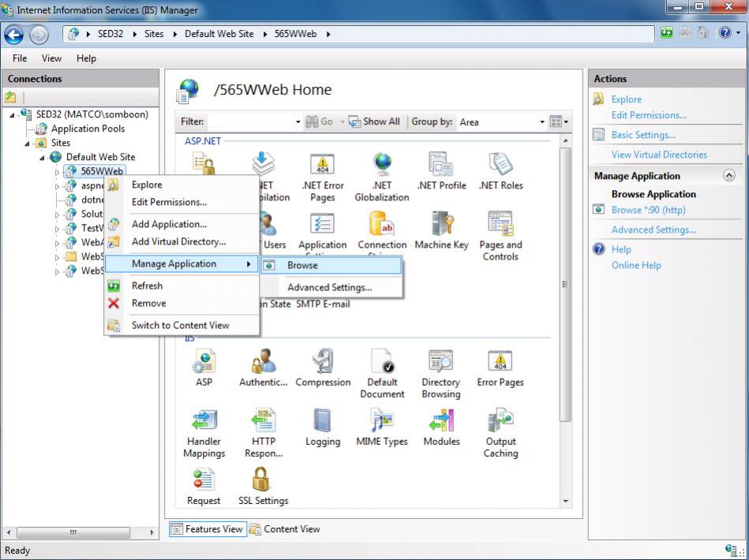Go back with the navigation Back arrow

[x=14, y=35]
